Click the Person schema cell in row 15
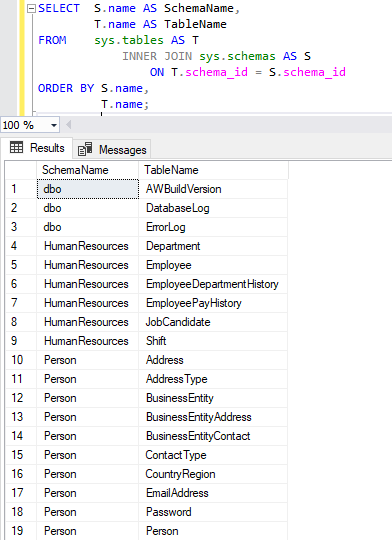The width and height of the screenshot is (392, 540). click(88, 455)
